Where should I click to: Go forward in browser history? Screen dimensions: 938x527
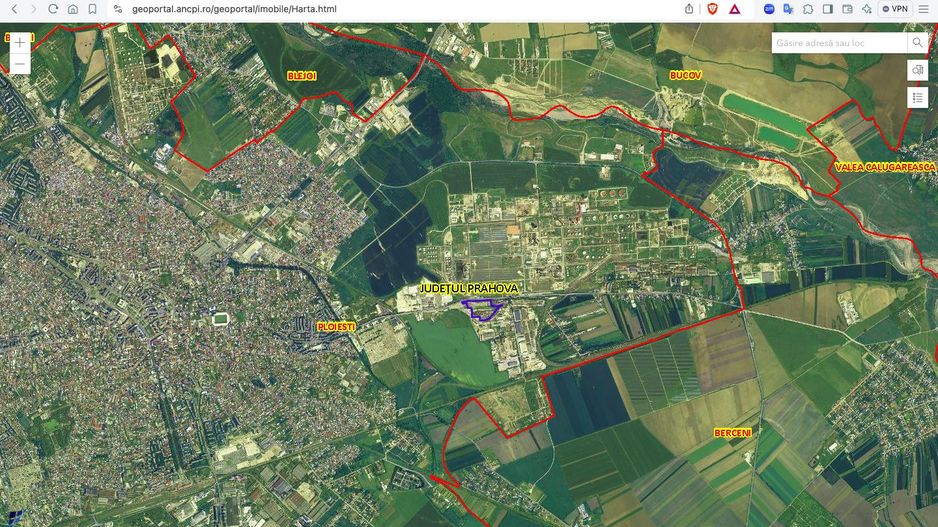34,9
